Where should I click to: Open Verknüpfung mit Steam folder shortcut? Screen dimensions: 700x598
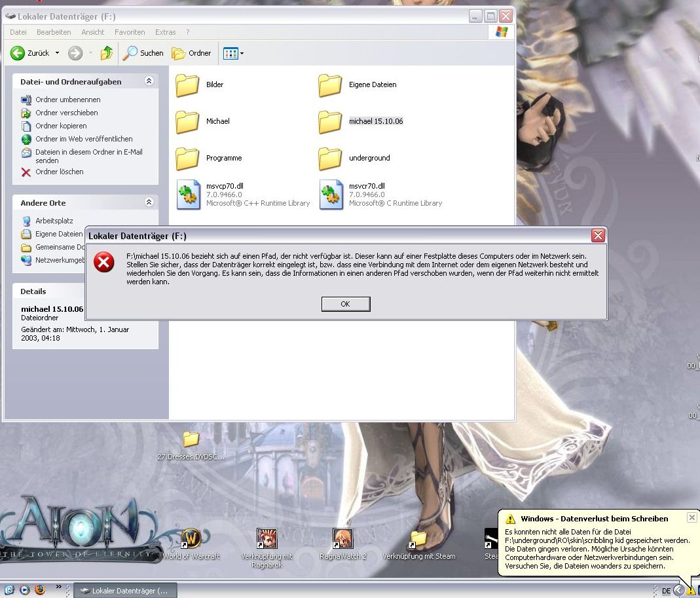click(418, 544)
